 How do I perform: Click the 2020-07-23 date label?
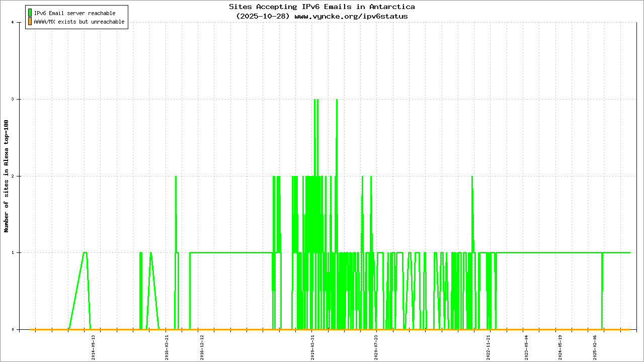pyautogui.click(x=376, y=346)
